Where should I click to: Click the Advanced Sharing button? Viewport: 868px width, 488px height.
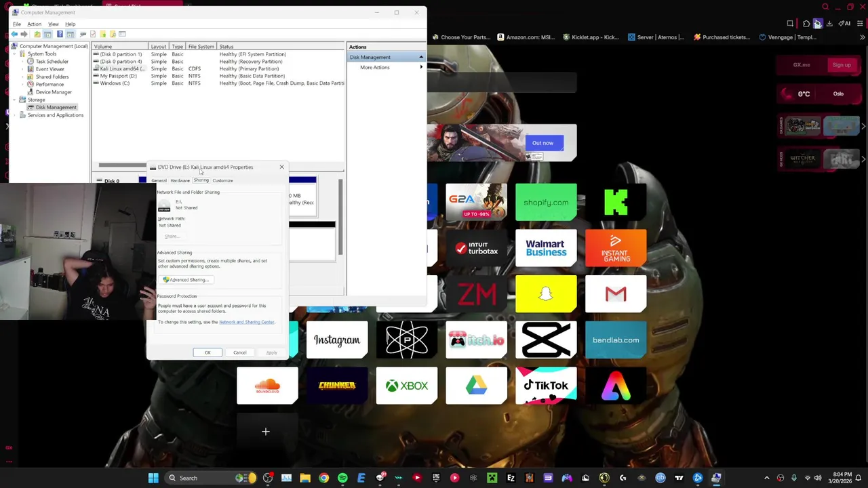point(186,280)
